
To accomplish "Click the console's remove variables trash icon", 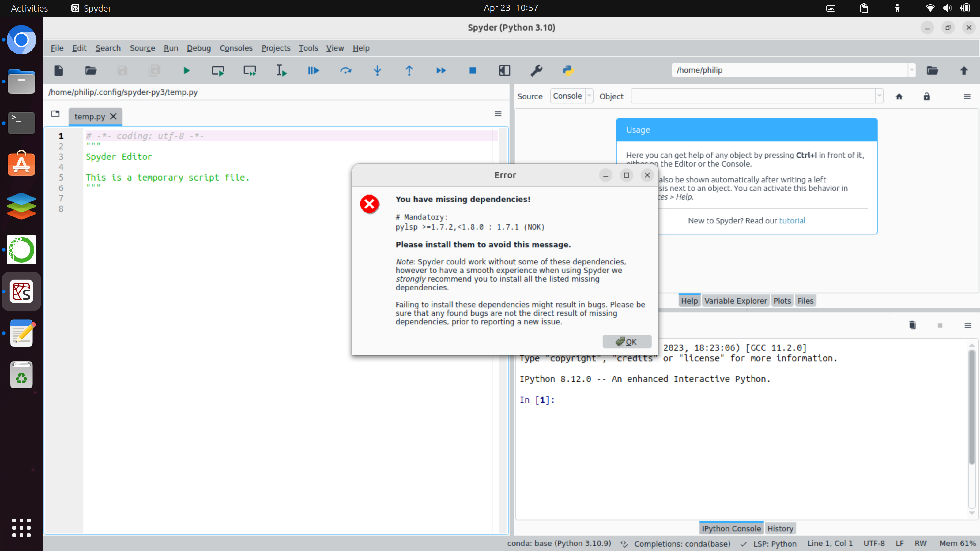I will coord(912,325).
